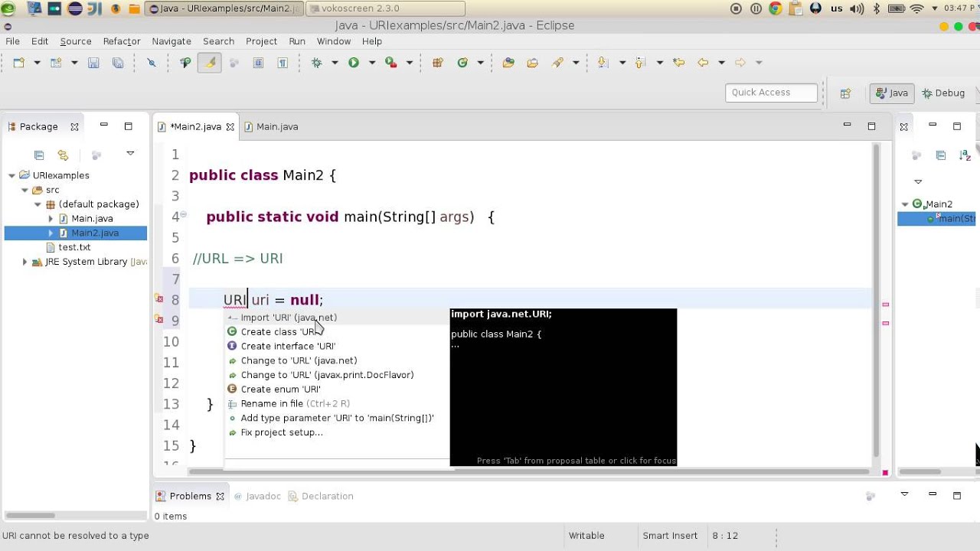
Task: Click the Bluetooth icon in system tray
Action: coord(877,8)
